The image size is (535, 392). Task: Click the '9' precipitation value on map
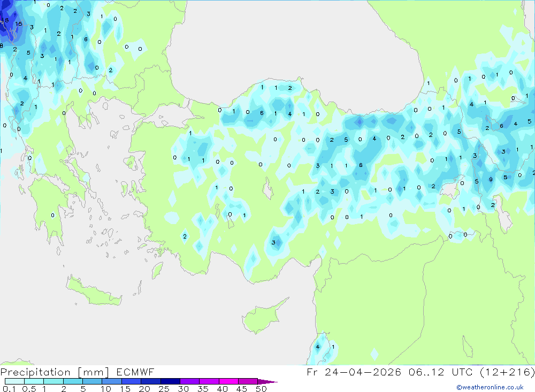(491, 180)
